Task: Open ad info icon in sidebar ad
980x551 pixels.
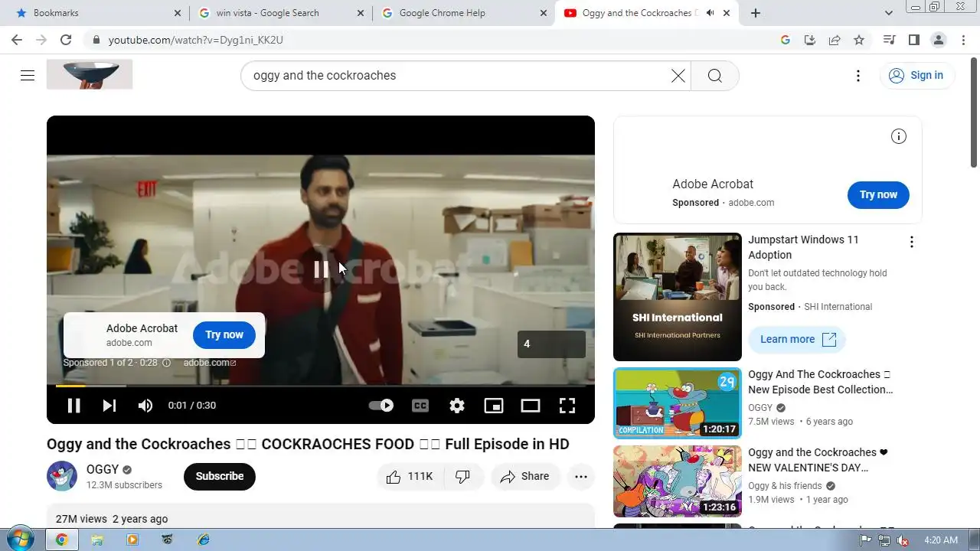Action: coord(899,136)
